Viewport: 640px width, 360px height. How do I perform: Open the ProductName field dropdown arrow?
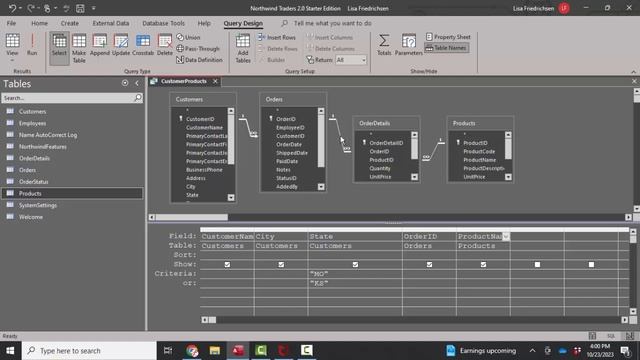click(x=506, y=236)
